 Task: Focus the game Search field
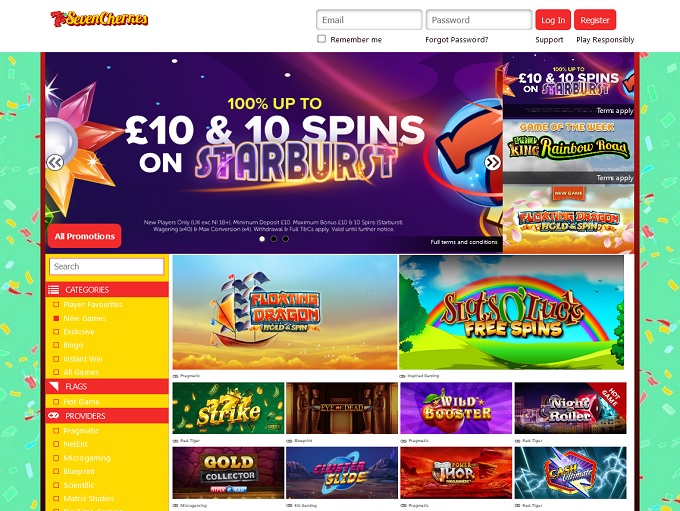[x=107, y=266]
